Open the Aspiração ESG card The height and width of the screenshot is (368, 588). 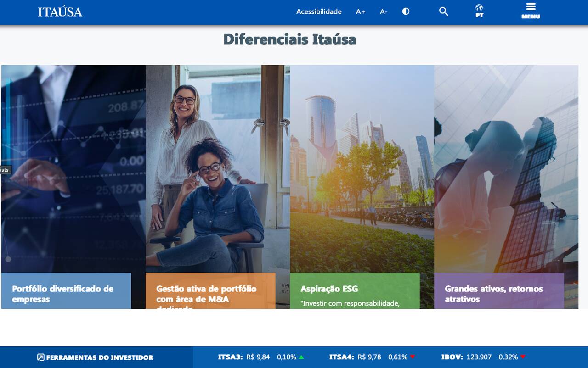tap(362, 187)
